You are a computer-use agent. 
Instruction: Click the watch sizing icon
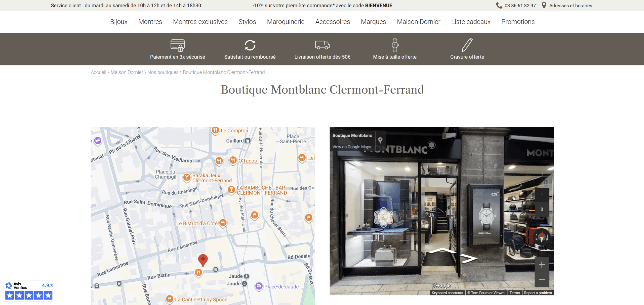(x=395, y=45)
